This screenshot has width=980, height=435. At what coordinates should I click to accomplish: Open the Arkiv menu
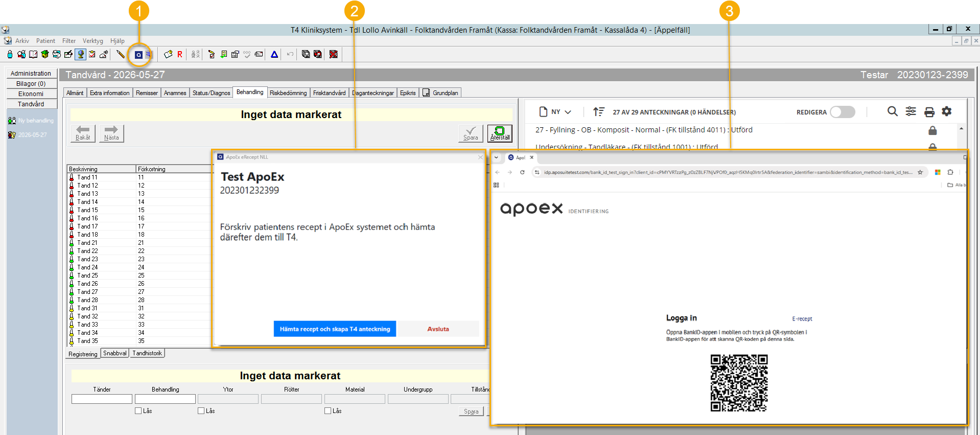point(22,41)
